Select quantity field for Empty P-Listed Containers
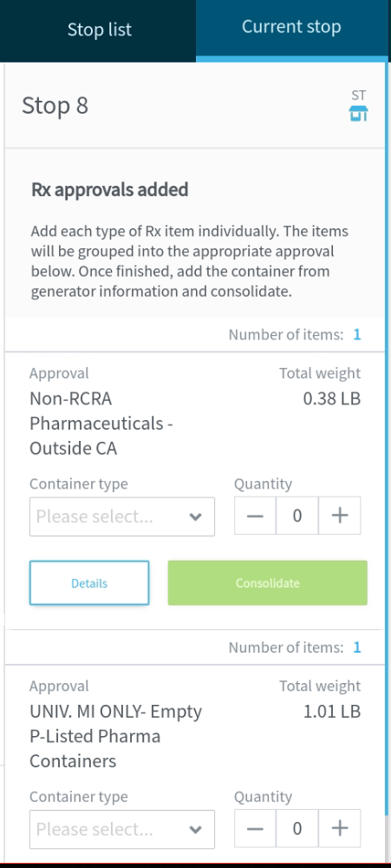391x868 pixels. click(x=297, y=829)
